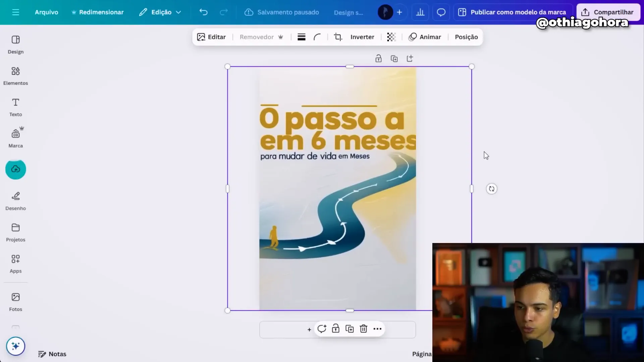Open the border style lines icon

click(302, 37)
